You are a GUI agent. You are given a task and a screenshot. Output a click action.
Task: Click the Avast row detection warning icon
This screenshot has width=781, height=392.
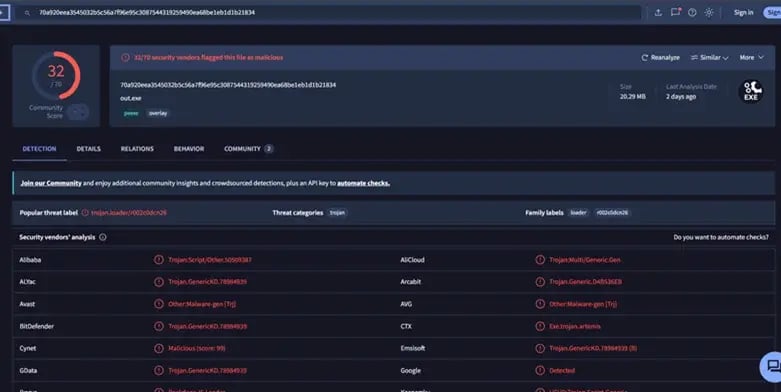(x=158, y=304)
